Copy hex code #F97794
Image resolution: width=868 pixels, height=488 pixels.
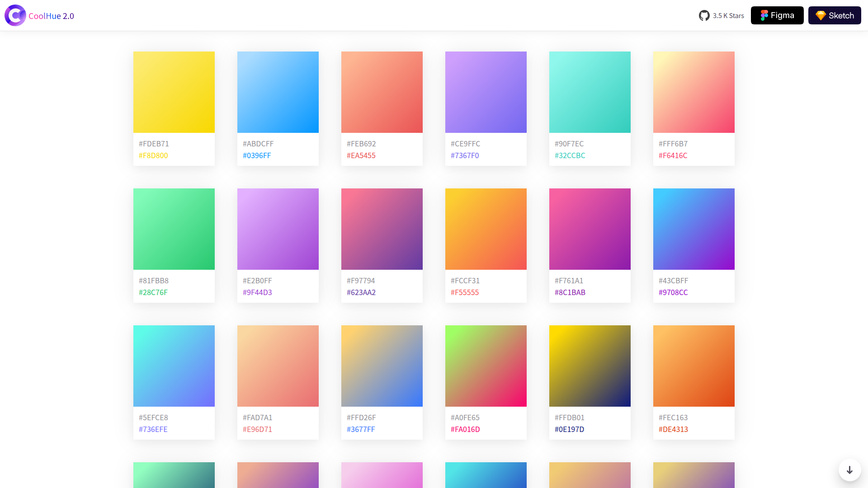[361, 281]
